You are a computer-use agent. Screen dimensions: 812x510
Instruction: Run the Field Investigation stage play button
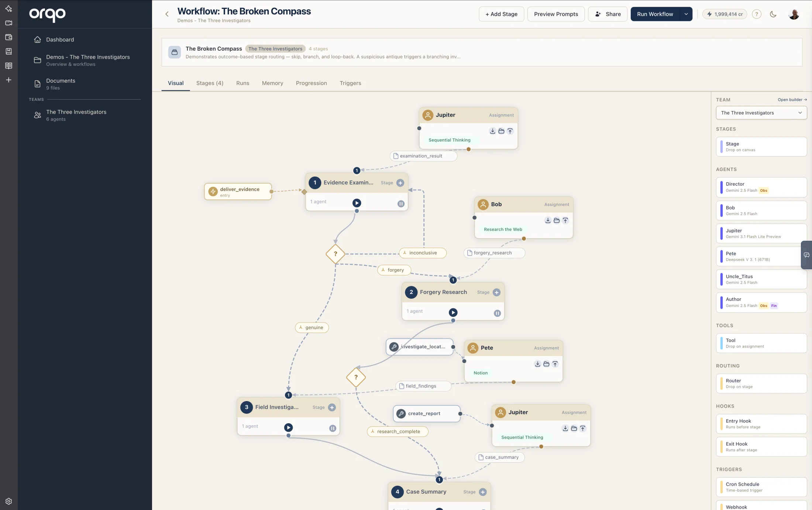(288, 427)
